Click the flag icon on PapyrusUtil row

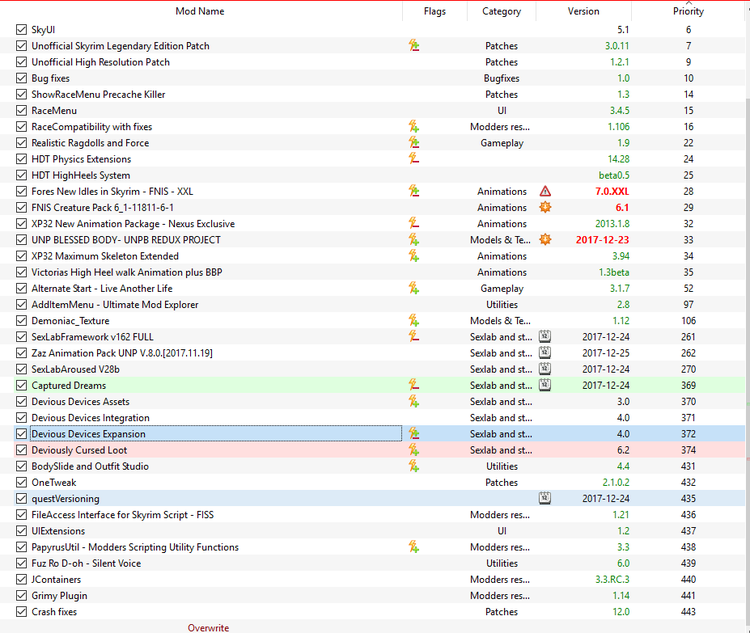tap(414, 547)
